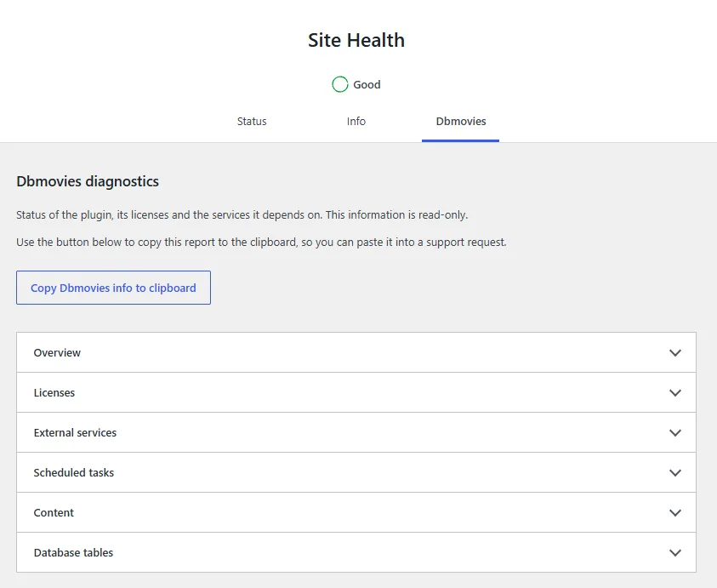Expand the Licenses section chevron
Viewport: 717px width, 588px height.
[x=675, y=392]
